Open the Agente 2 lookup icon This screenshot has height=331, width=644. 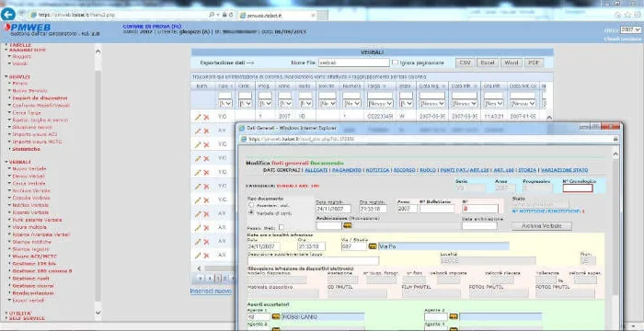[x=454, y=316]
